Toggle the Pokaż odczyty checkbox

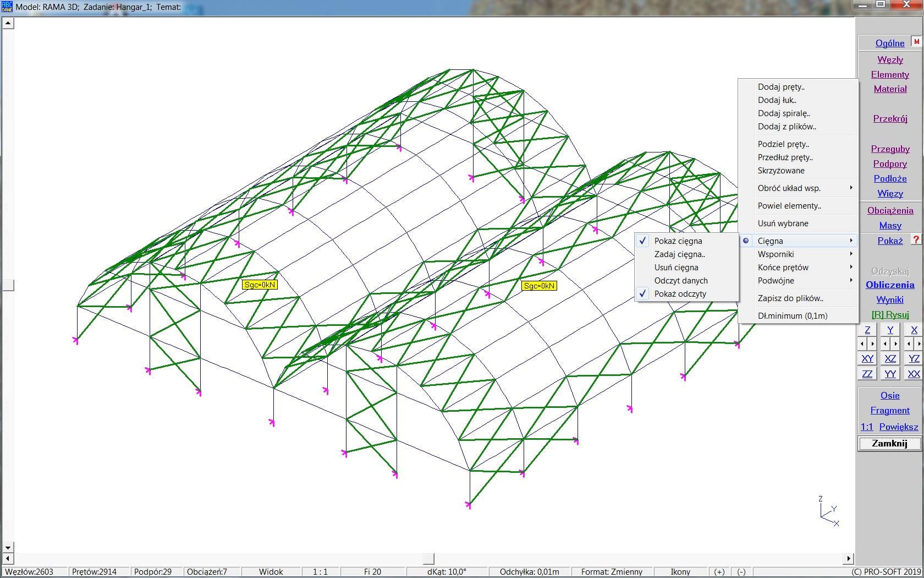coord(680,294)
